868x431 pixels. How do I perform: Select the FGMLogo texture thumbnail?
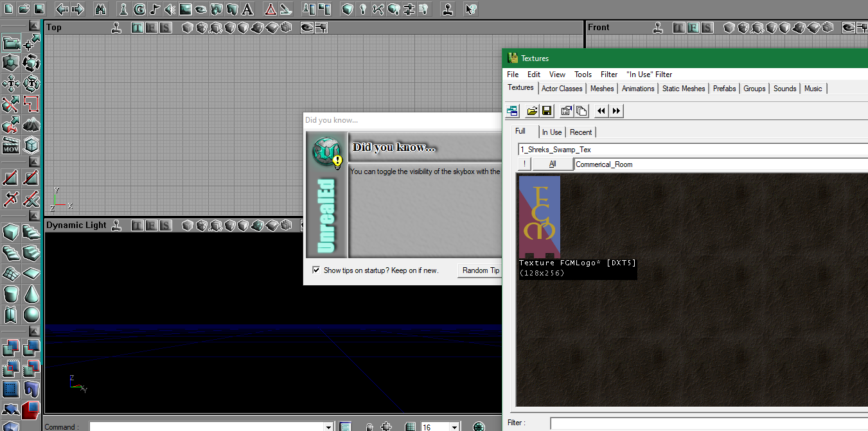click(539, 217)
